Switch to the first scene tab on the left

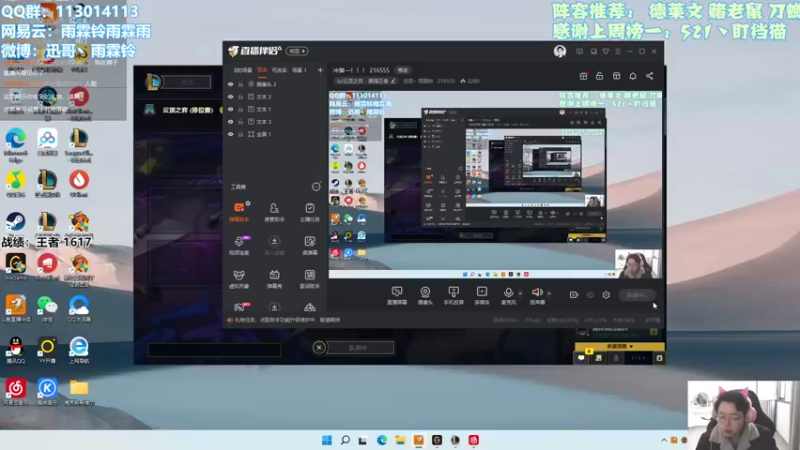click(x=243, y=70)
